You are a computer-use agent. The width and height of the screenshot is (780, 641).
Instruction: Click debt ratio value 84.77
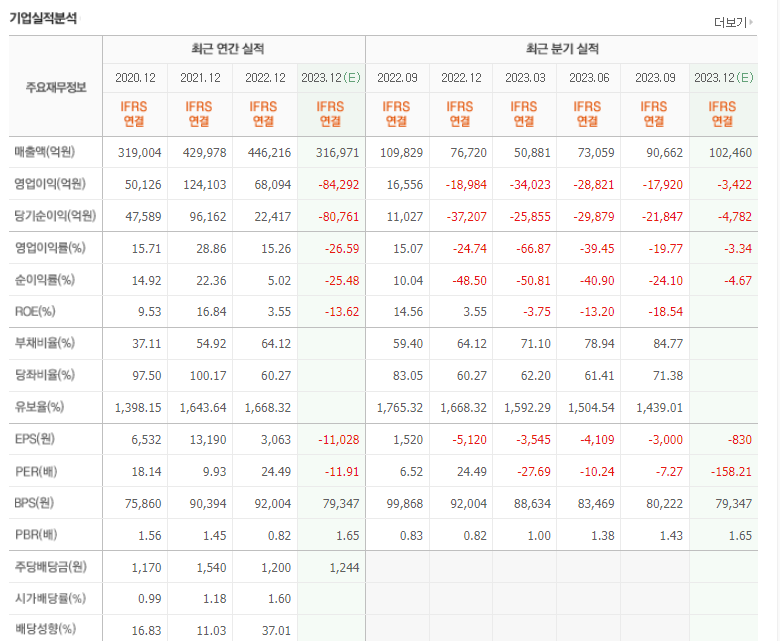click(668, 344)
